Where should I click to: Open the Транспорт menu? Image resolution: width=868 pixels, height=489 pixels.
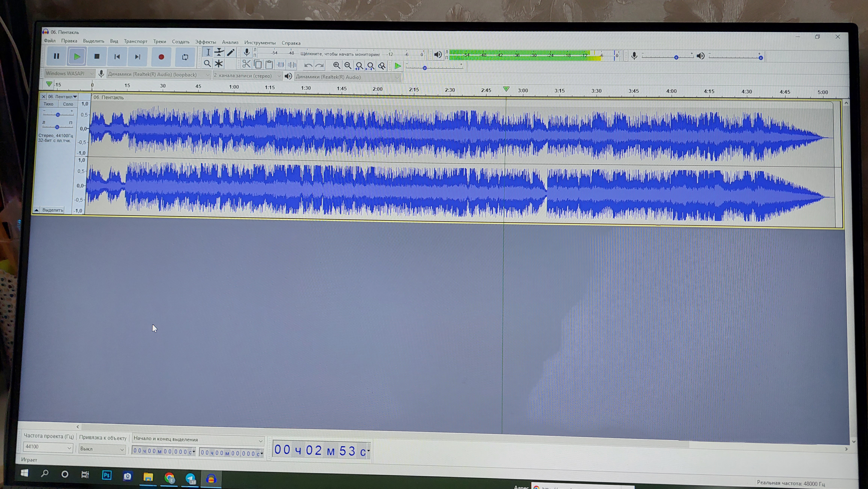tap(136, 42)
